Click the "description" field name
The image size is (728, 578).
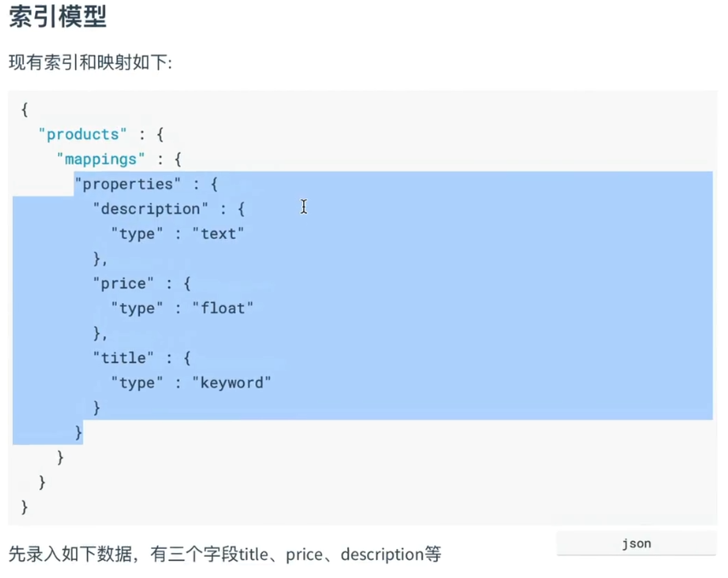coord(151,208)
